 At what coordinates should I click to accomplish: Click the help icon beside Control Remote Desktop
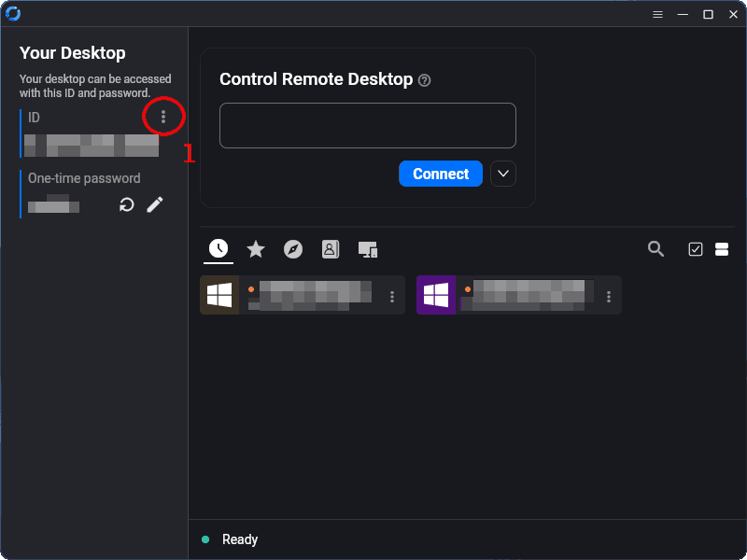tap(425, 80)
